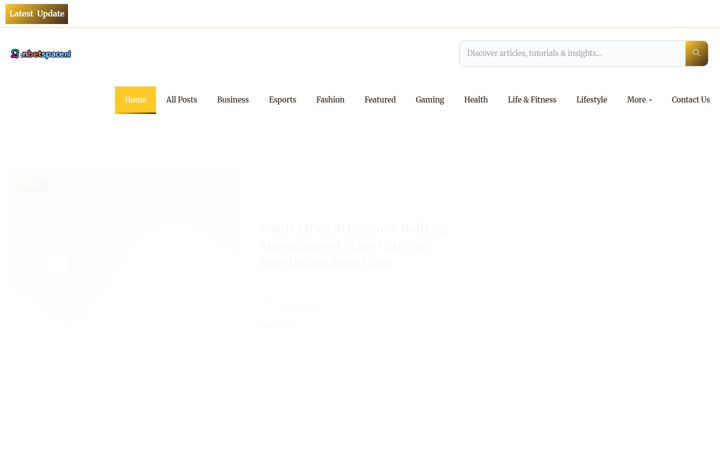720x450 pixels.
Task: Click the Latest Update badge
Action: [x=37, y=14]
